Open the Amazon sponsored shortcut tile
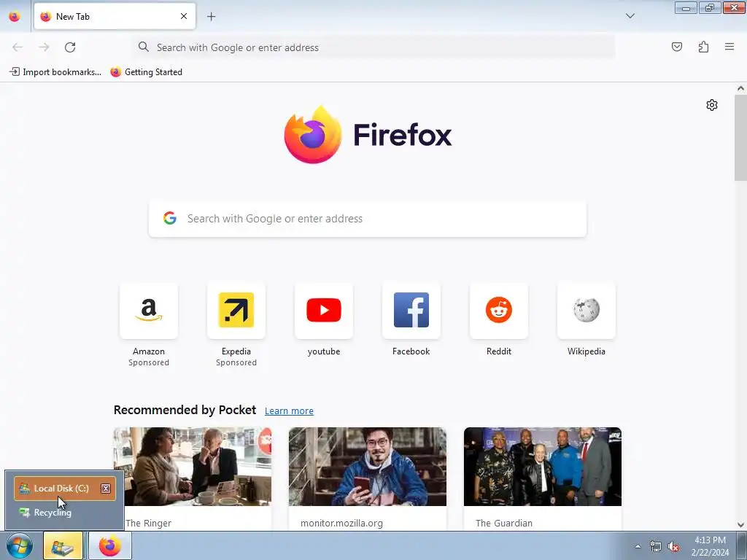Viewport: 747px width, 560px height. 149,311
